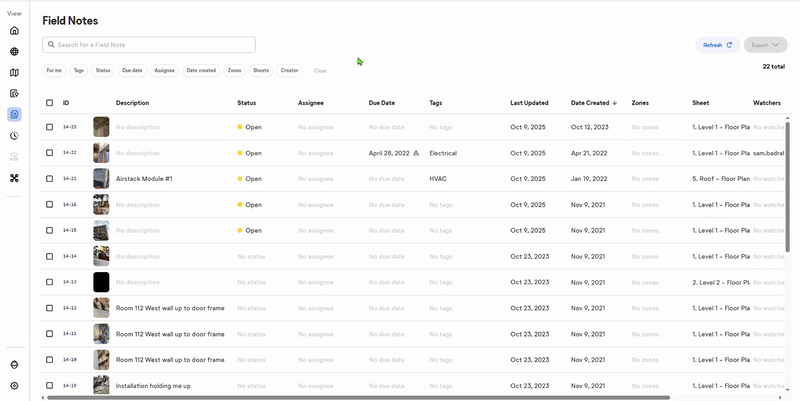The width and height of the screenshot is (800, 401).
Task: Click the Clear filters link
Action: click(x=320, y=71)
